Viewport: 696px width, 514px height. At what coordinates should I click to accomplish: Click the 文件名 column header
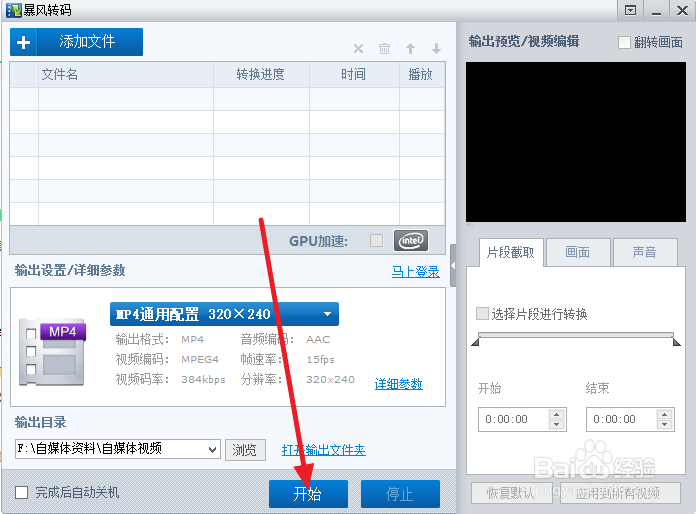(x=126, y=74)
